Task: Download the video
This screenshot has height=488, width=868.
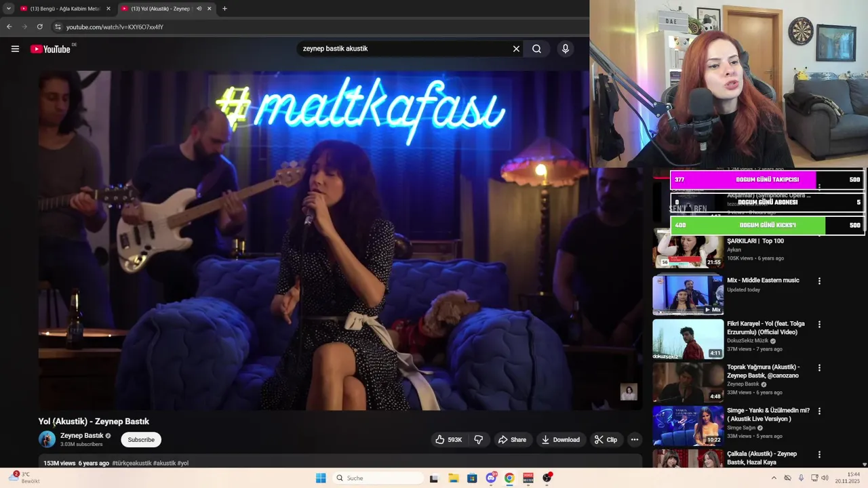Action: (561, 440)
